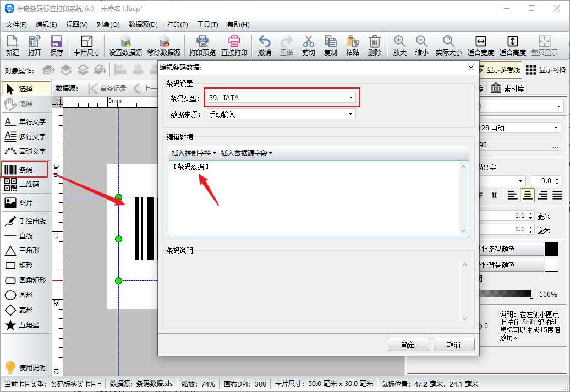
Task: Set text alignment to justified
Action: (557, 196)
